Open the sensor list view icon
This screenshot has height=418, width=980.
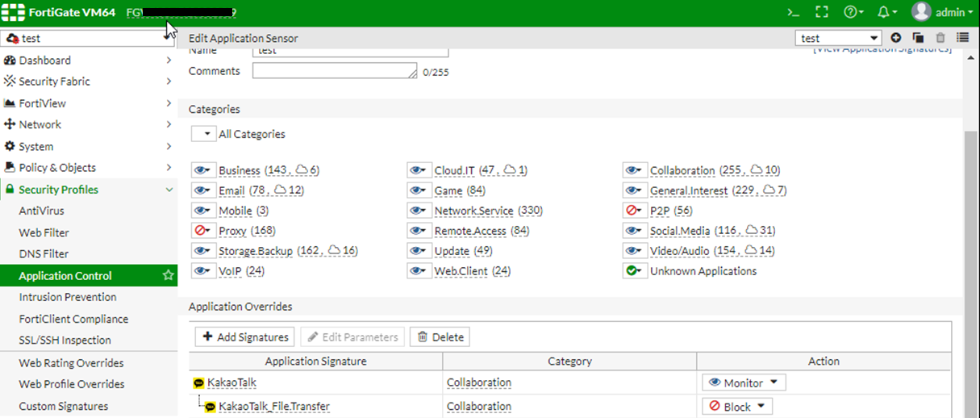click(962, 38)
